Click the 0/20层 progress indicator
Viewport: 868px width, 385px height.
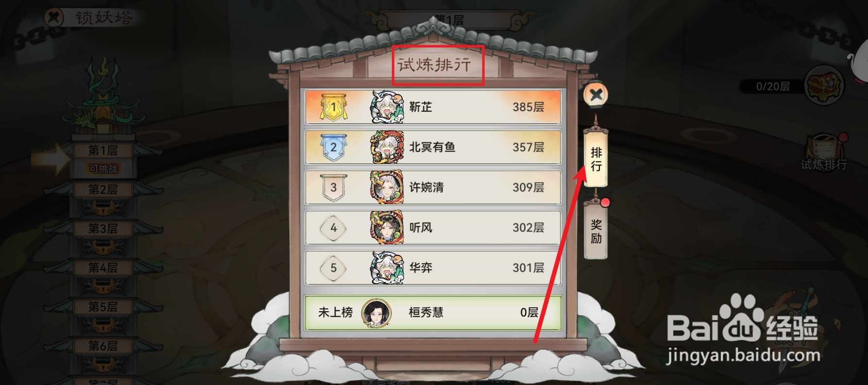[772, 86]
